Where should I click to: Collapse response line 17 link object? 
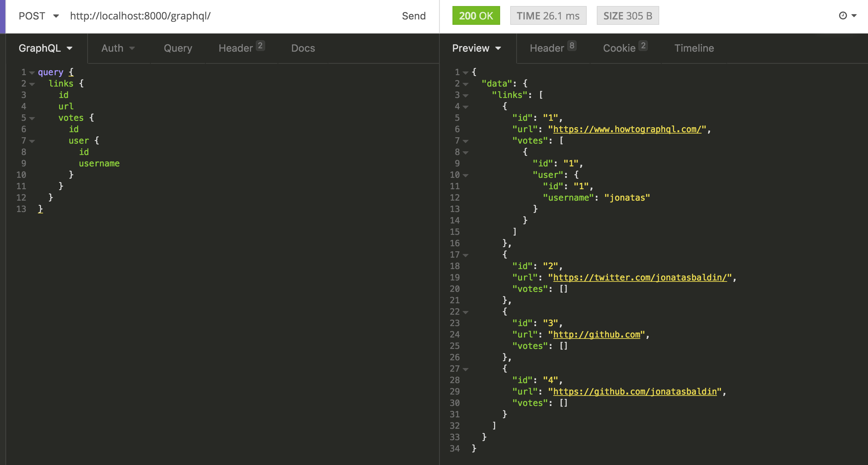pyautogui.click(x=465, y=255)
